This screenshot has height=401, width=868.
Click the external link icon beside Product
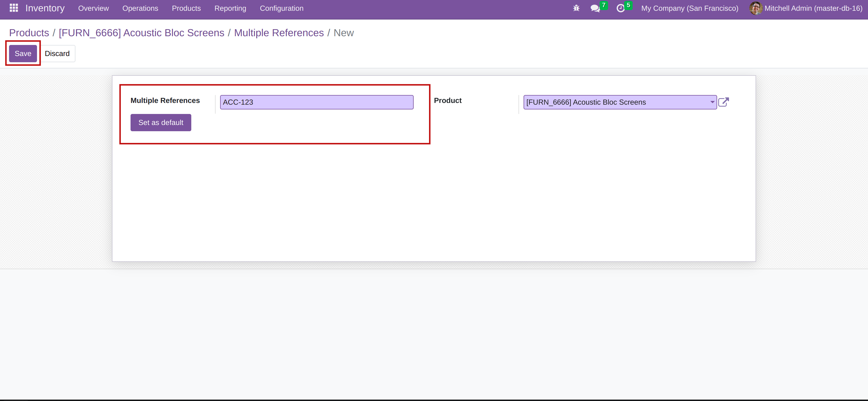coord(723,102)
